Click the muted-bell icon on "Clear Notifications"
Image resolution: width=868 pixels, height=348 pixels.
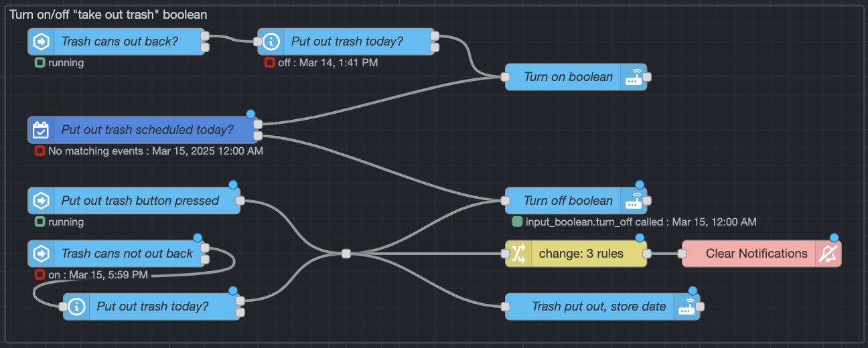(x=828, y=254)
